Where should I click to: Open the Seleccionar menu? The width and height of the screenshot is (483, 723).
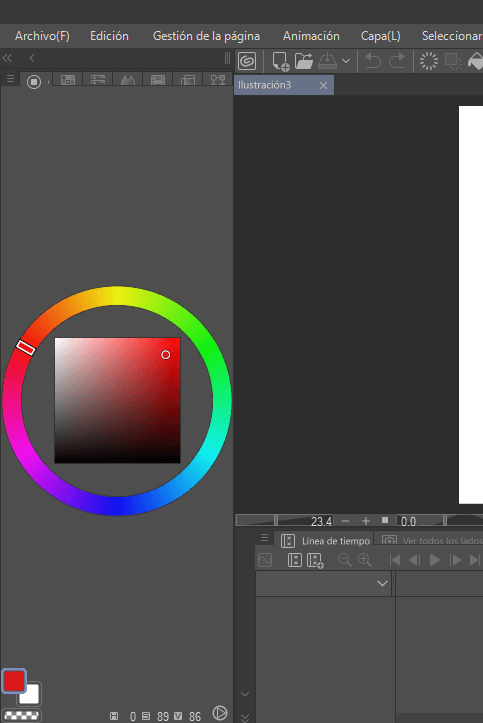click(x=452, y=36)
